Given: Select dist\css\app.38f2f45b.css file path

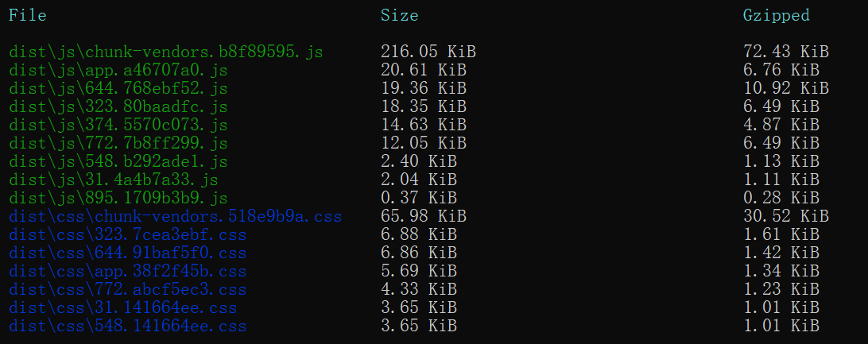Looking at the screenshot, I should click(127, 271).
